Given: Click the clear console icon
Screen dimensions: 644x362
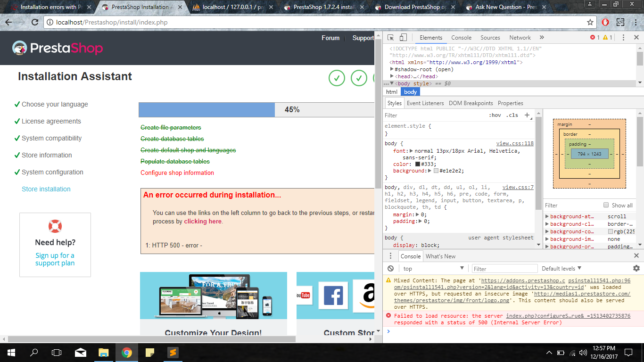Looking at the screenshot, I should tap(390, 269).
